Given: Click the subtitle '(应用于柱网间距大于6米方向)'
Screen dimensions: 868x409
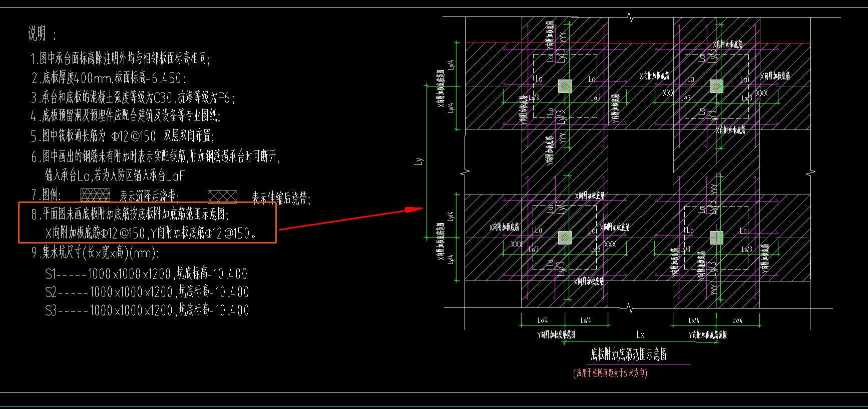Looking at the screenshot, I should 611,373.
